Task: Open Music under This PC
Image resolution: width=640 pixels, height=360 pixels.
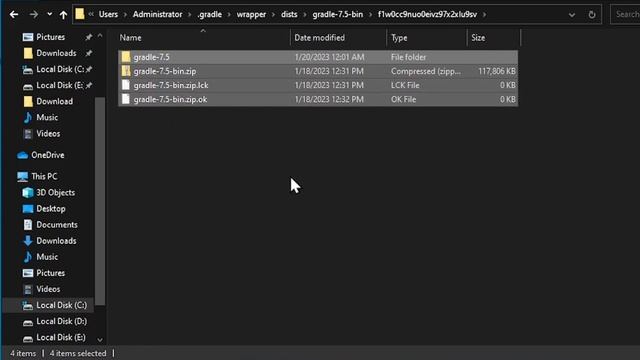Action: [x=47, y=257]
